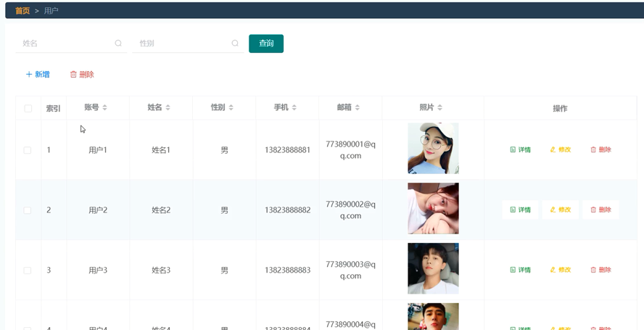The height and width of the screenshot is (330, 644).
Task: Toggle the select-all checkbox in the table header
Action: pos(28,109)
